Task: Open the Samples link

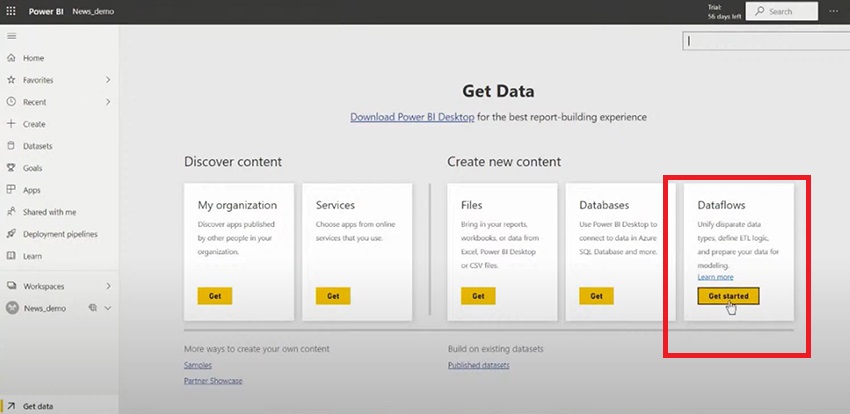Action: [x=198, y=365]
